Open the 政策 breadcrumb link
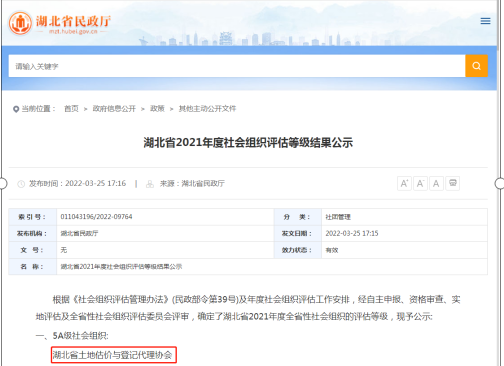The height and width of the screenshot is (366, 504). pyautogui.click(x=157, y=109)
